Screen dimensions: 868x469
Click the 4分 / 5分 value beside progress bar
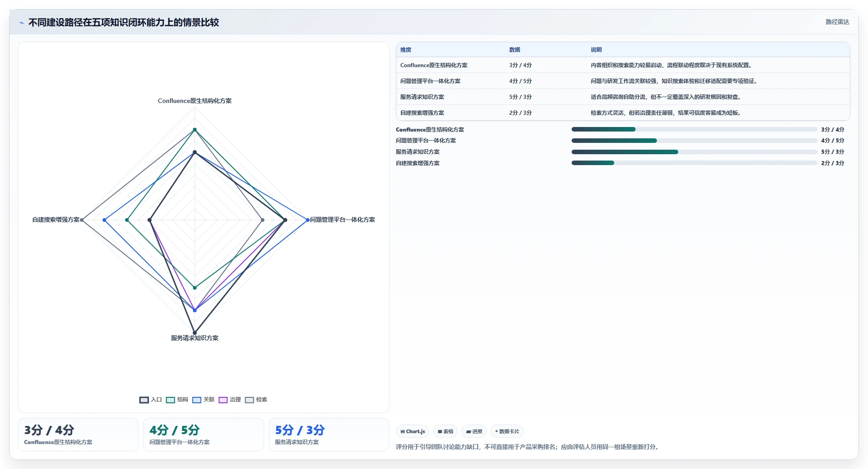833,141
